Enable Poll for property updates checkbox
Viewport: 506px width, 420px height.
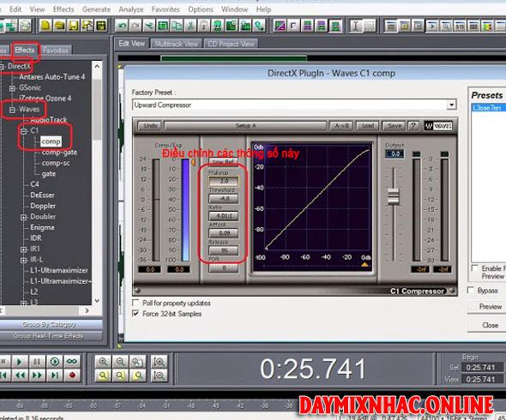click(136, 303)
